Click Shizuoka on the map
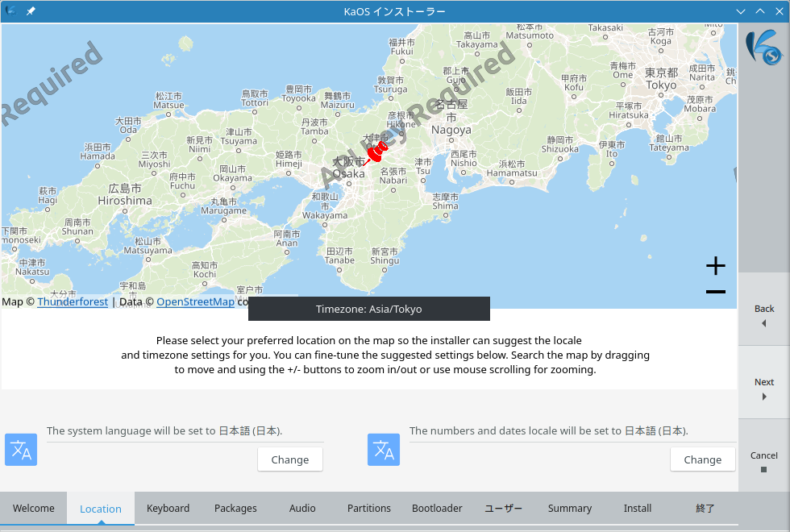Screen dimensions: 790x532 pos(560,144)
